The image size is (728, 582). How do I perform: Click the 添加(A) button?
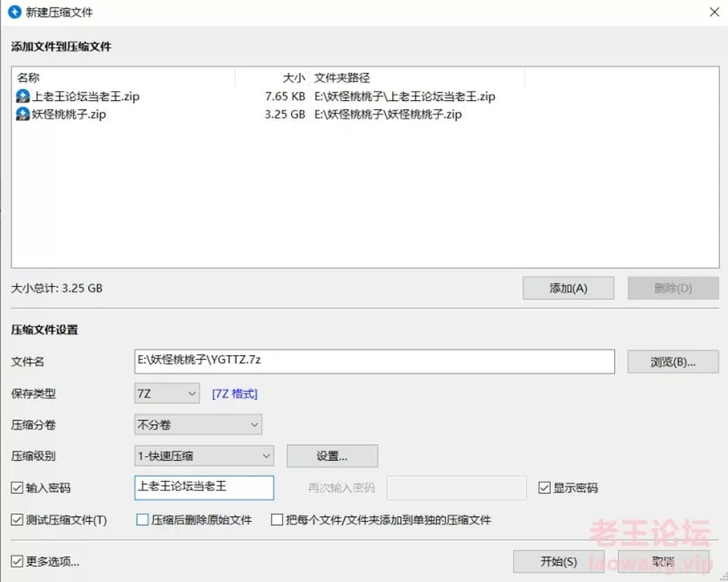pos(568,288)
